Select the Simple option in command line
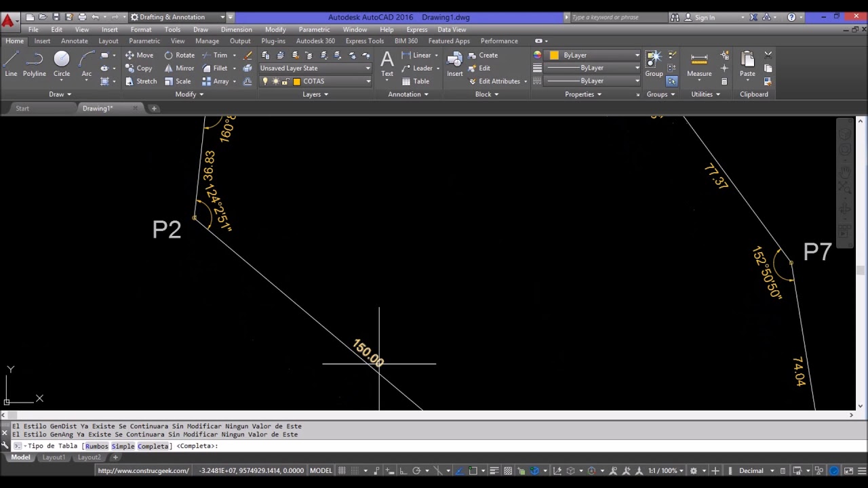 click(123, 446)
